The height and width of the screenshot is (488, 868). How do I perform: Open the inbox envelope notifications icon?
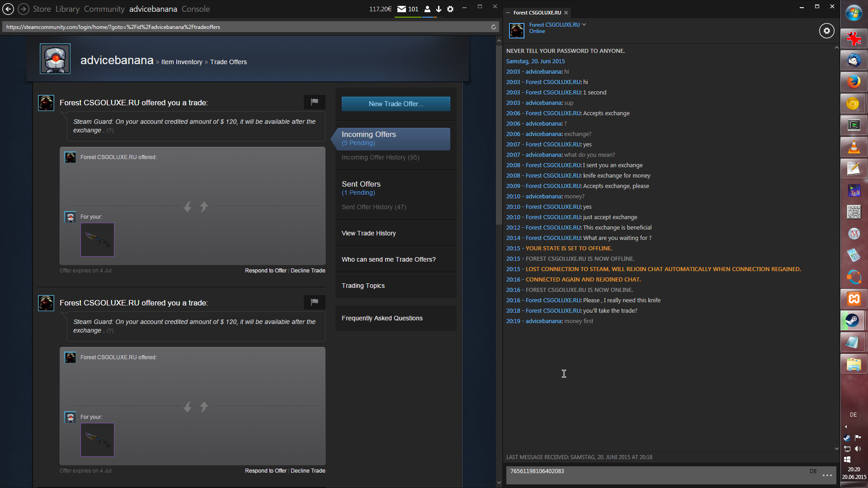click(x=401, y=9)
